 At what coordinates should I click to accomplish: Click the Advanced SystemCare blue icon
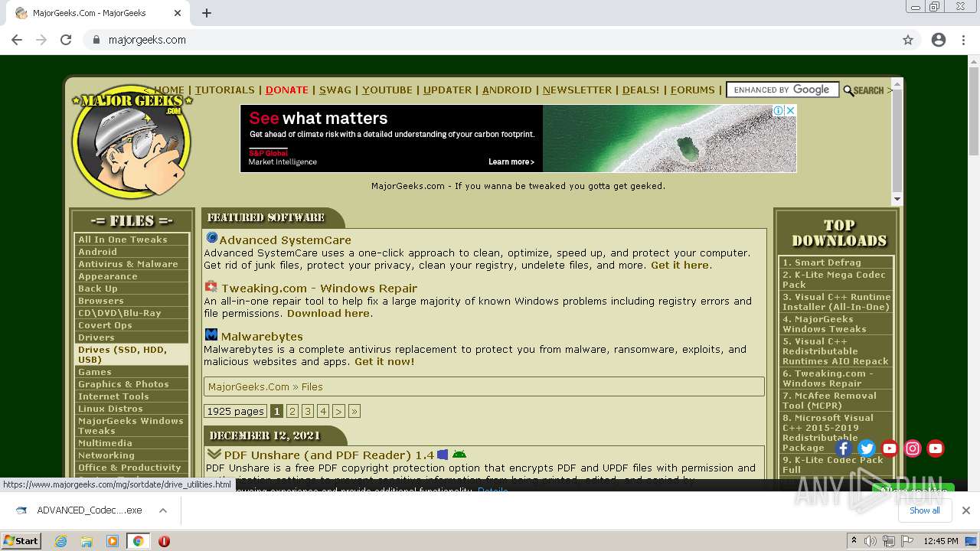[x=211, y=239]
